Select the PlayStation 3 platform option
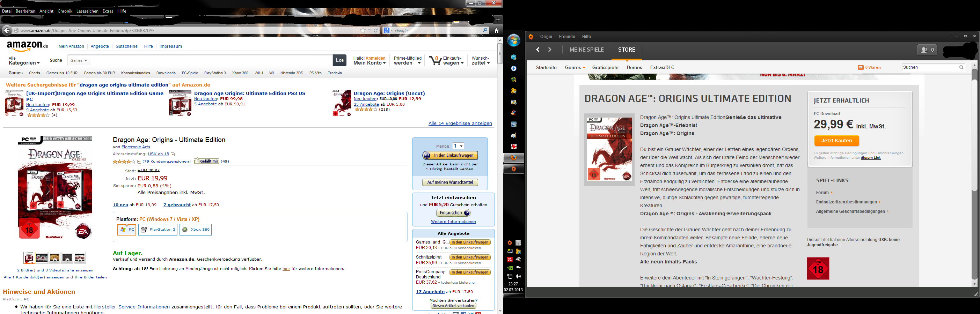980x314 pixels. (x=158, y=230)
